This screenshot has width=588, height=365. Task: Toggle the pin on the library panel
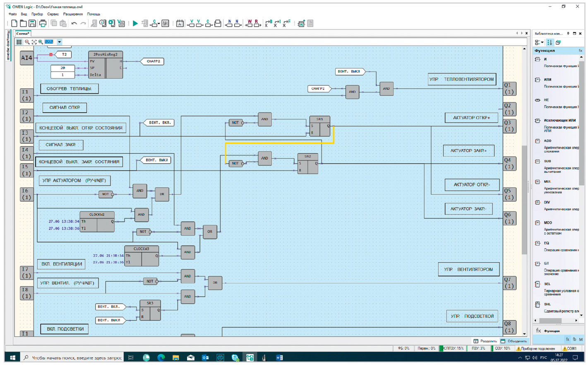click(568, 34)
